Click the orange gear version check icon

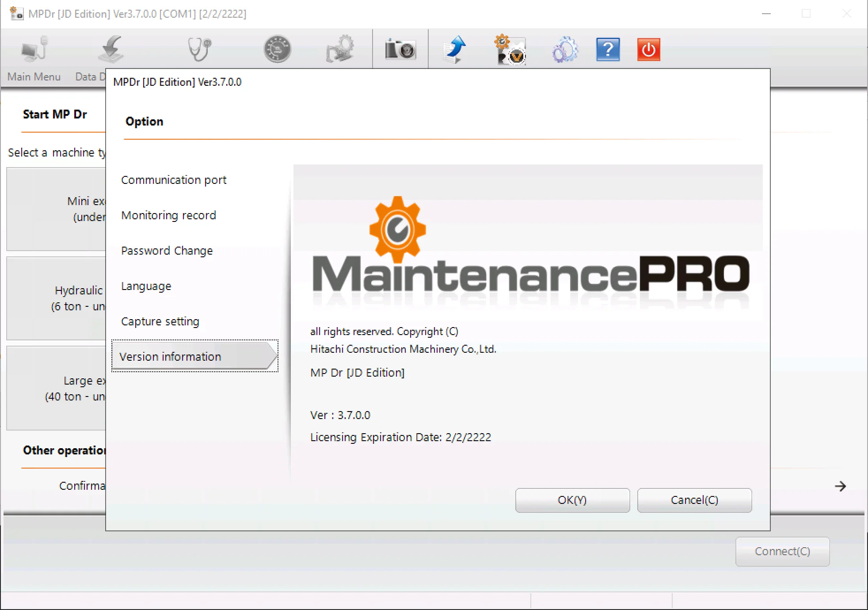tap(510, 50)
